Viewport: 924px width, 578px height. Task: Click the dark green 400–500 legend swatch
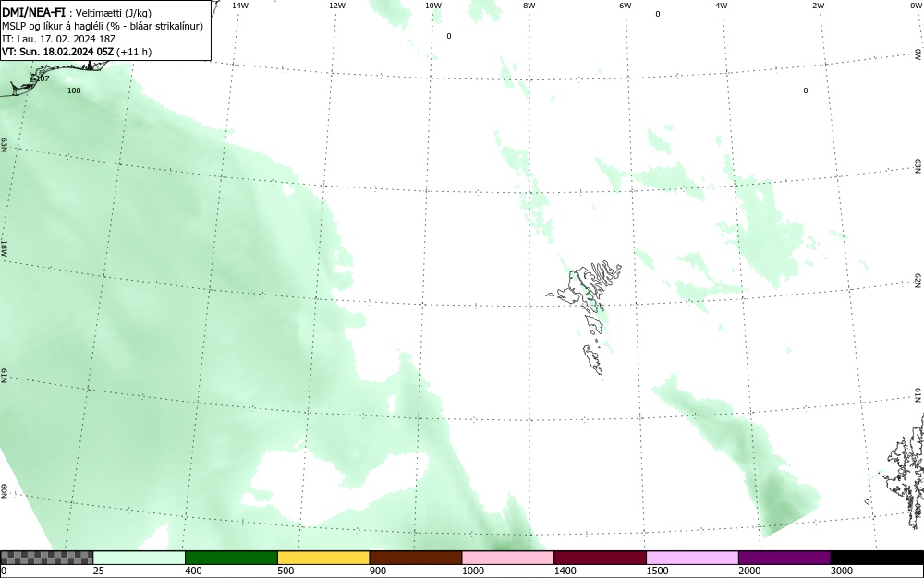(231, 558)
